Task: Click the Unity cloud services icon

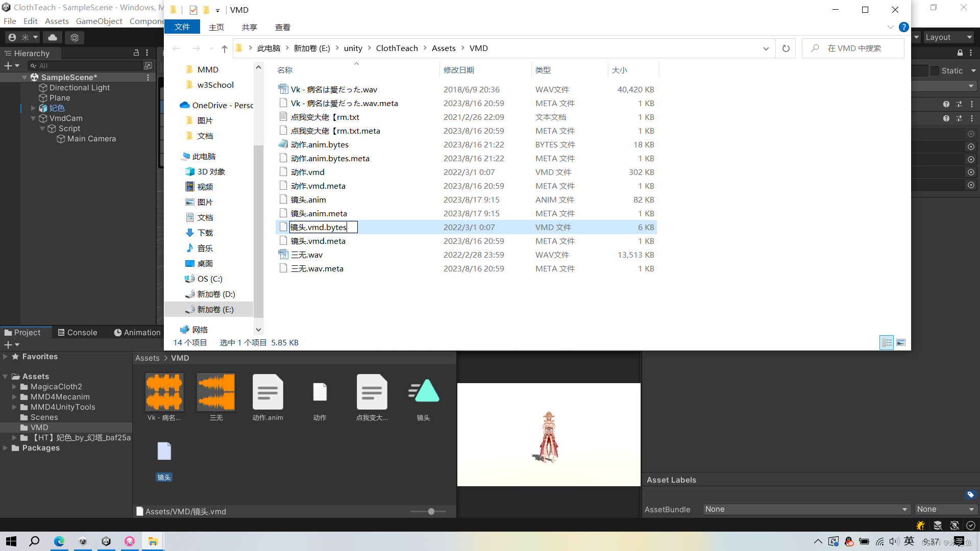Action: point(53,37)
